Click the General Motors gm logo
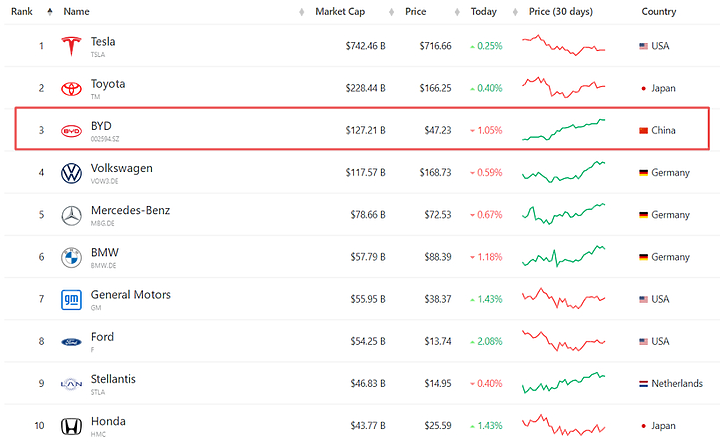The height and width of the screenshot is (444, 720). 71,300
